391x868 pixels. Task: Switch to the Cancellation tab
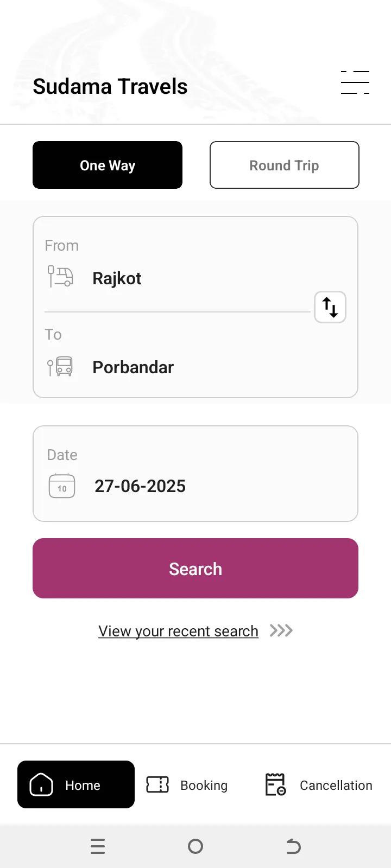pos(336,786)
